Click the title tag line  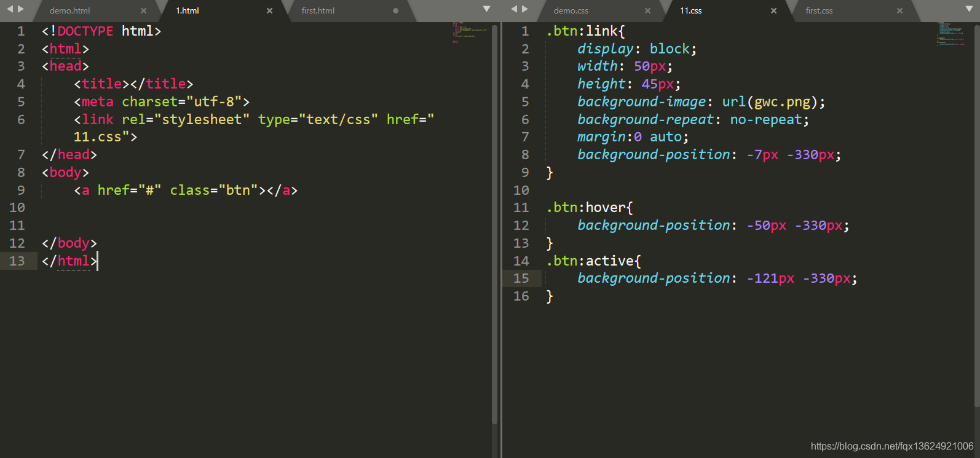coord(133,84)
